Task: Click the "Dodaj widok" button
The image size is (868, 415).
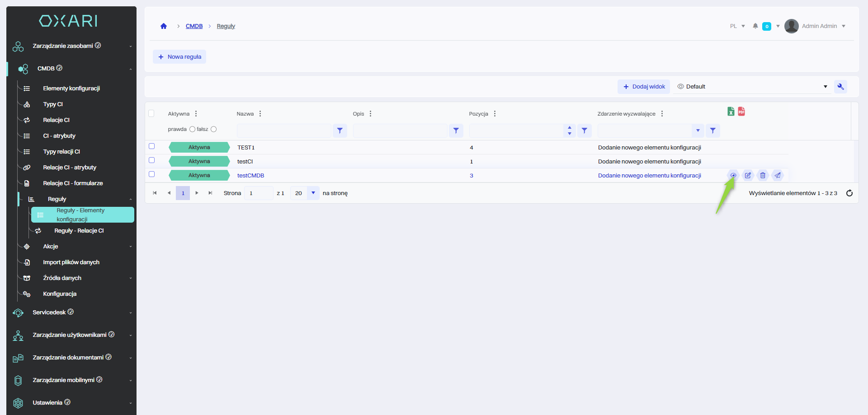Action: click(x=644, y=87)
